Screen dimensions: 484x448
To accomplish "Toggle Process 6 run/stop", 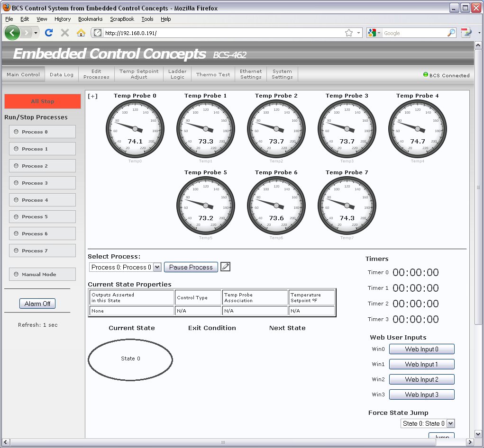I will point(42,233).
